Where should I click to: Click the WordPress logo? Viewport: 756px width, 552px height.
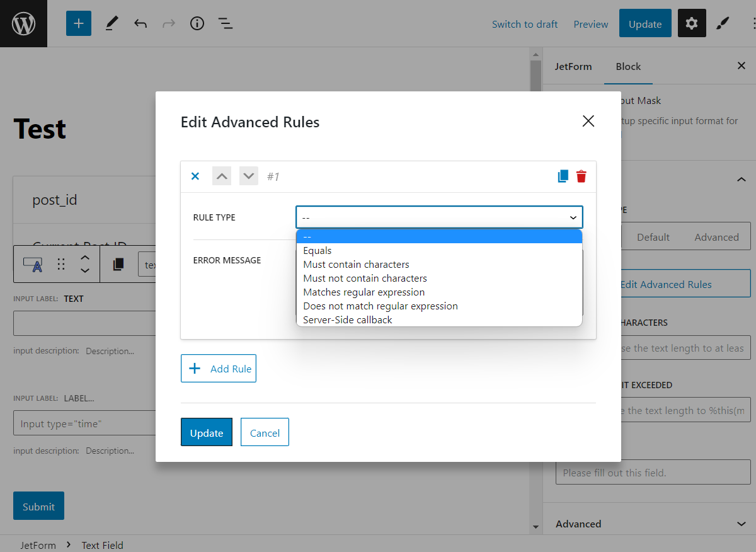23,23
